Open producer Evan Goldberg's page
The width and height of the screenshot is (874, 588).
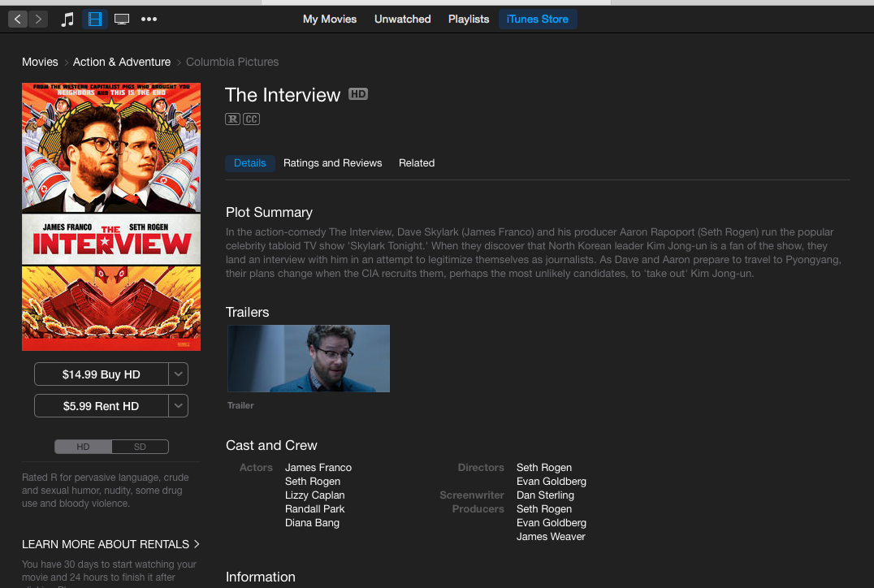click(551, 523)
